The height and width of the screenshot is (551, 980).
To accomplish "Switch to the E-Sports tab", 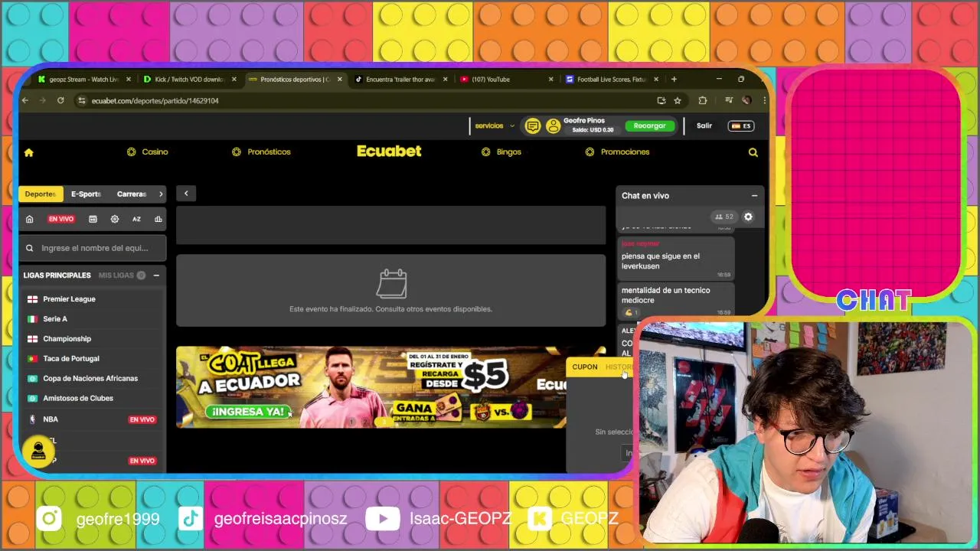I will 86,194.
